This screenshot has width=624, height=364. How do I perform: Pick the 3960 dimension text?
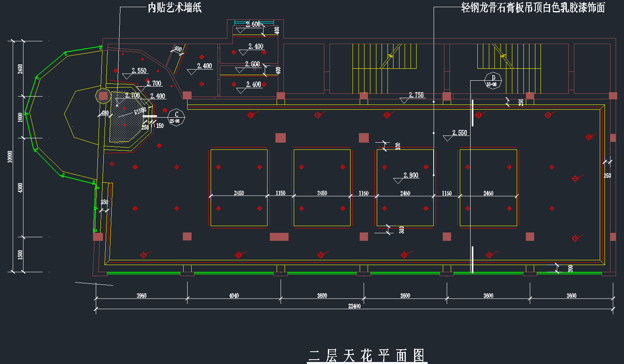pyautogui.click(x=141, y=296)
